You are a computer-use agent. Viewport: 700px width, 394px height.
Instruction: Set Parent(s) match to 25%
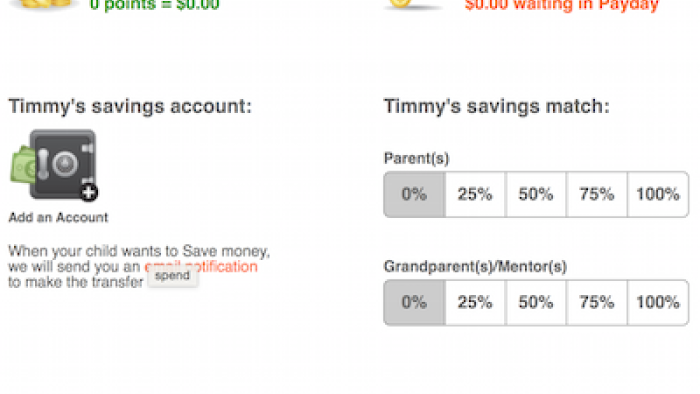(475, 195)
